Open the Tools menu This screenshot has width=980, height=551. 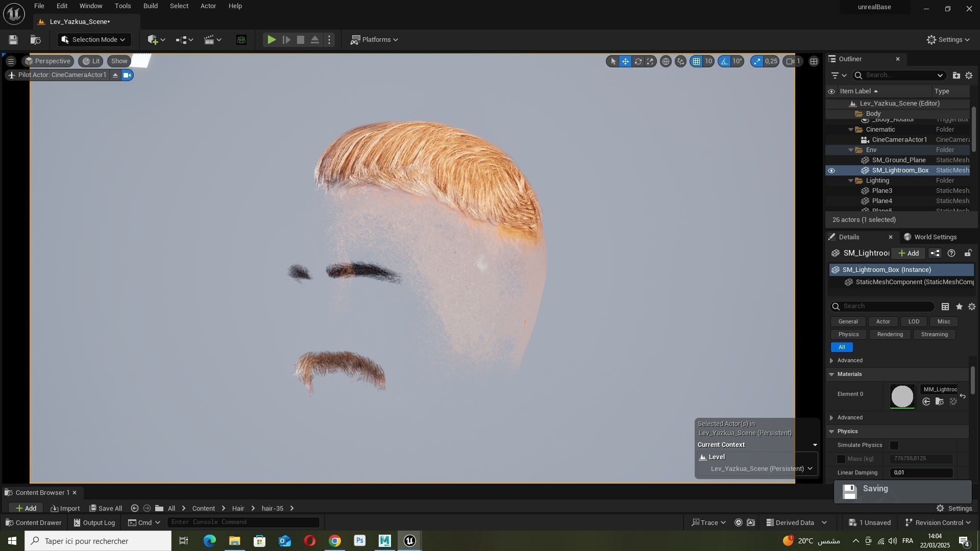[x=122, y=6]
